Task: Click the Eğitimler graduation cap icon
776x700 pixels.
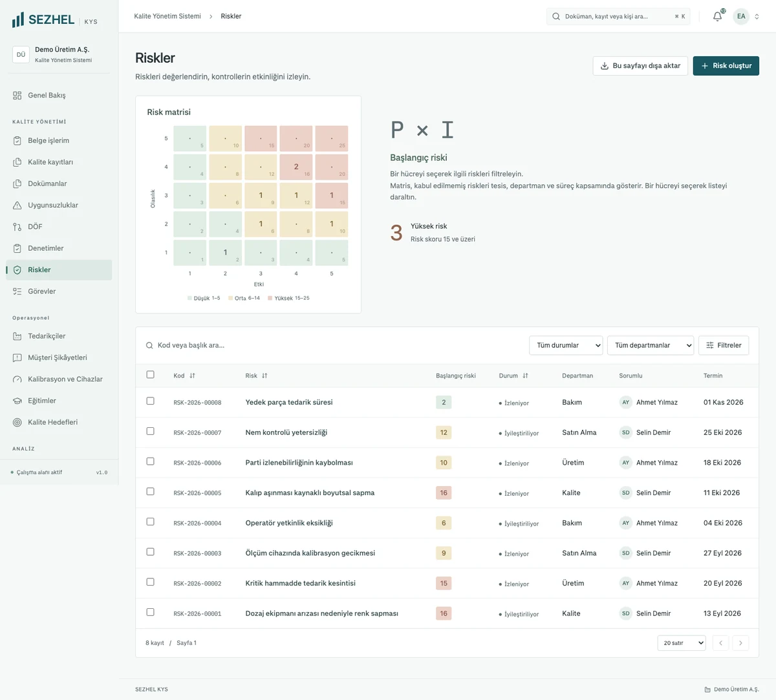Action: (17, 401)
